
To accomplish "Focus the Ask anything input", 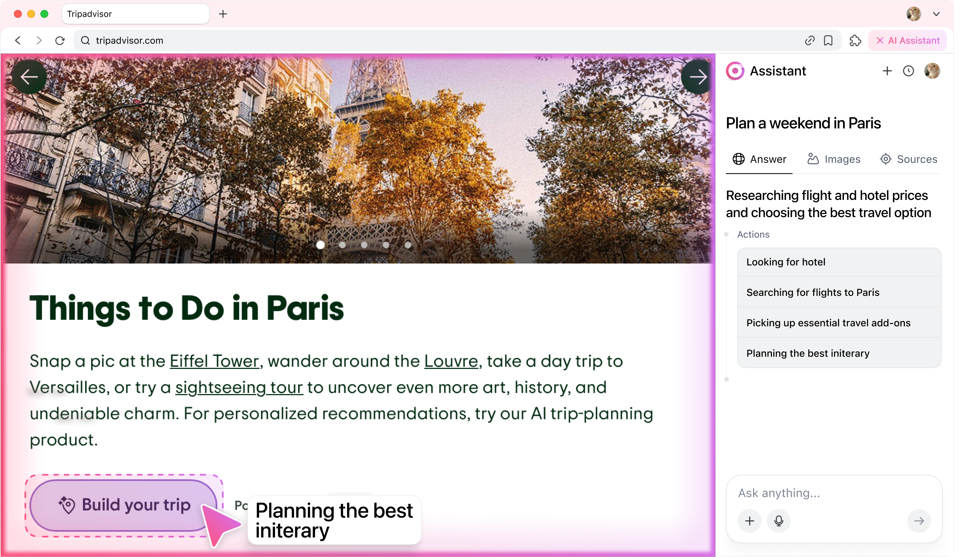I will tap(833, 493).
